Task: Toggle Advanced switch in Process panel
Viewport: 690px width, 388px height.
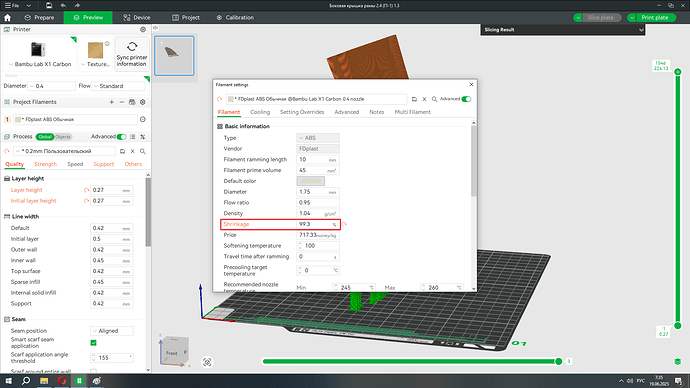Action: coord(121,137)
